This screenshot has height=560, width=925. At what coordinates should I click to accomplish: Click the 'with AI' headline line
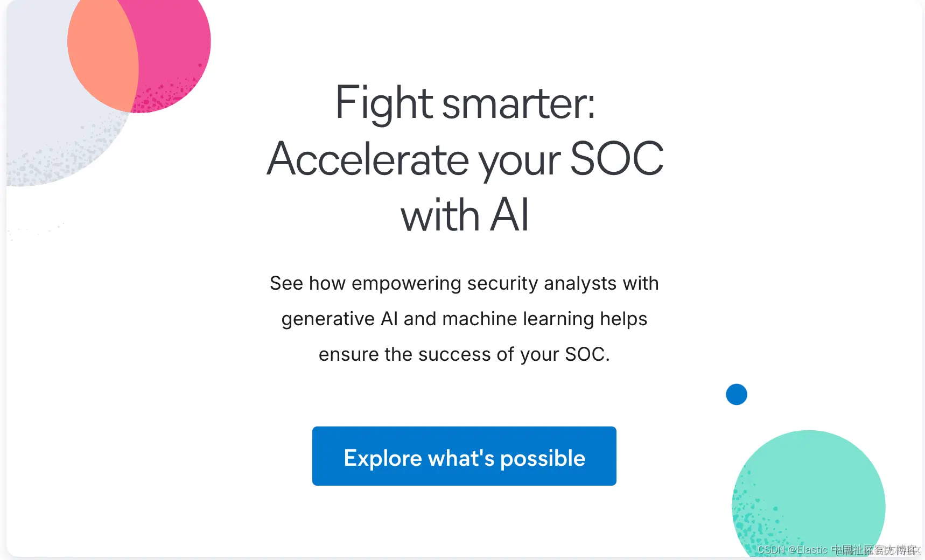(x=465, y=215)
